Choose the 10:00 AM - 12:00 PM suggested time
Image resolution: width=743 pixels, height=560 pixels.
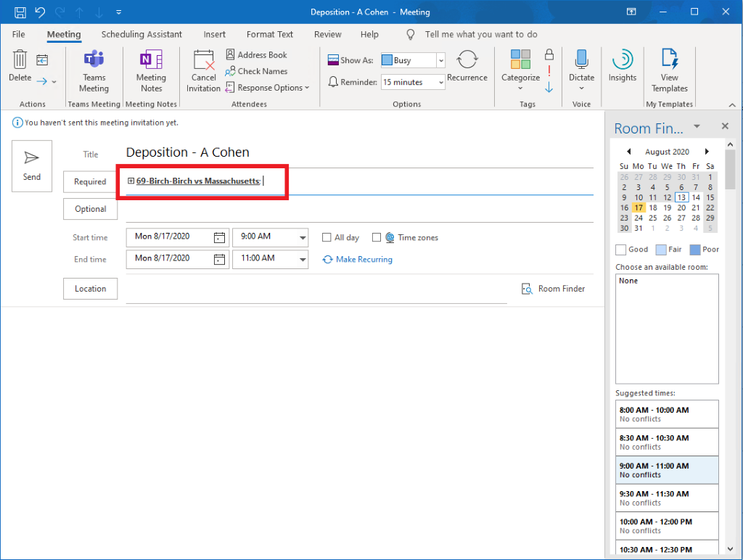click(667, 526)
